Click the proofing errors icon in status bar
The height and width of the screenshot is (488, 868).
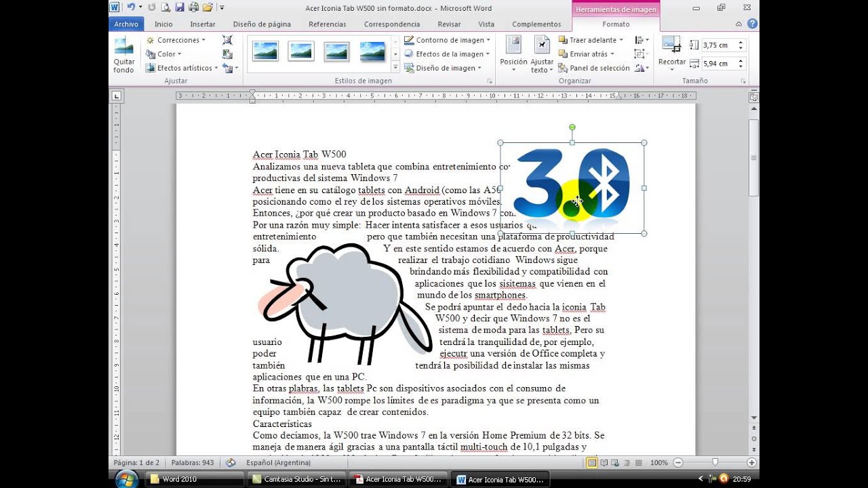click(231, 463)
